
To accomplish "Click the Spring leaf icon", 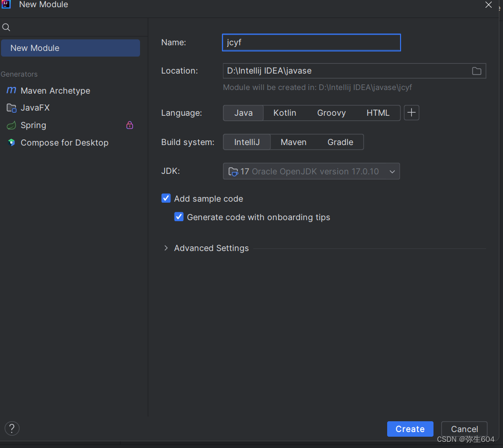I will click(11, 126).
